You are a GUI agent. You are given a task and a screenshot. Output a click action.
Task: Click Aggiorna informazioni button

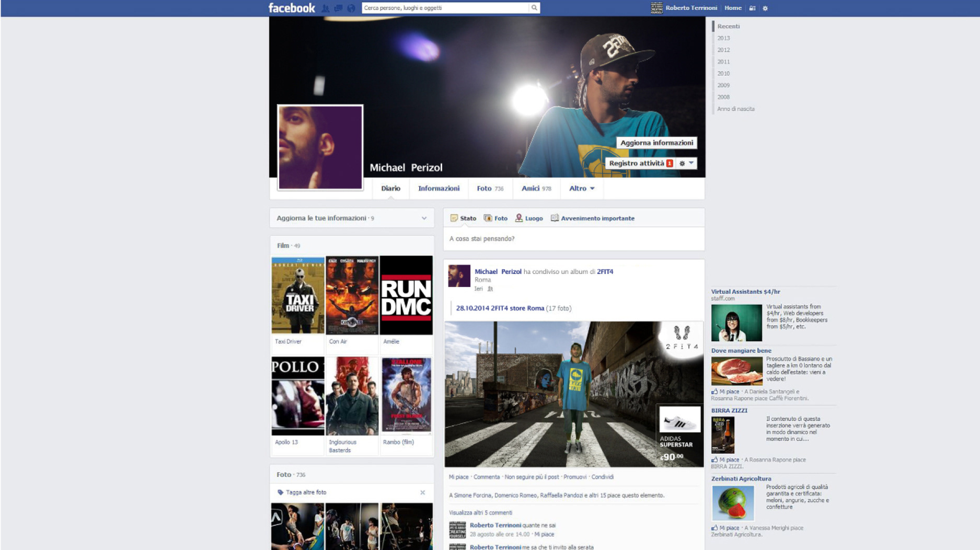(656, 143)
